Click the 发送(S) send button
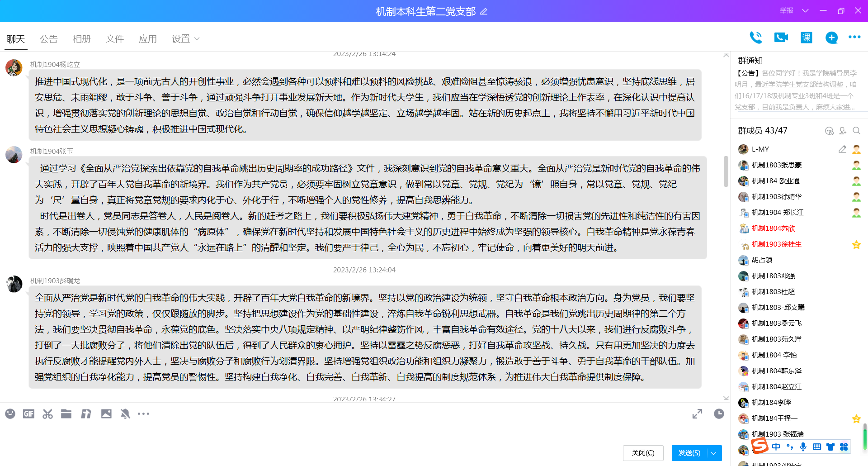This screenshot has height=466, width=868. 689,453
